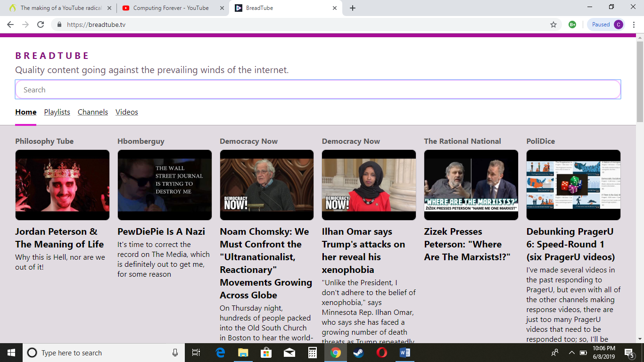Open the Channels navigation link
The height and width of the screenshot is (362, 644).
93,112
